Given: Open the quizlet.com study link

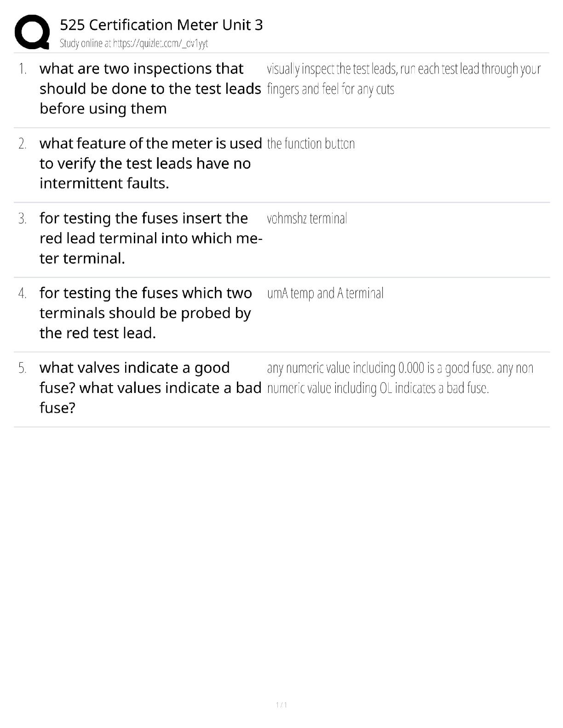Looking at the screenshot, I should pos(161,44).
